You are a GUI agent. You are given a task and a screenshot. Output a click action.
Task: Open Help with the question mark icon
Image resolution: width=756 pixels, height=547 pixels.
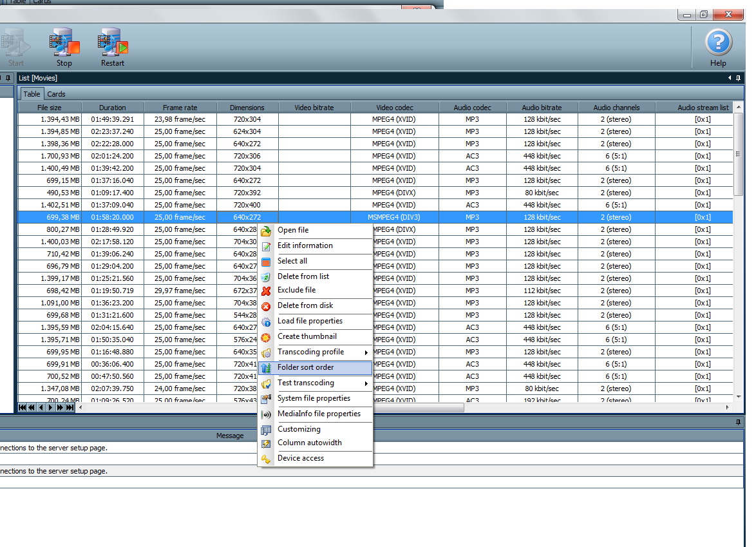coord(718,43)
